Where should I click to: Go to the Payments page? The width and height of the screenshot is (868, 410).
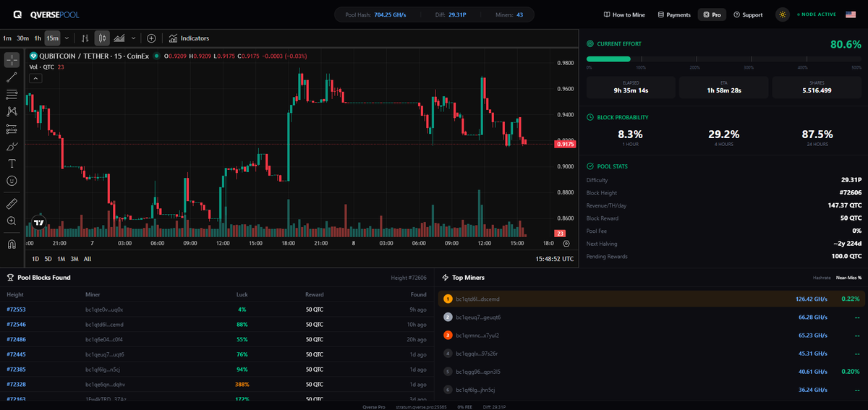674,14
